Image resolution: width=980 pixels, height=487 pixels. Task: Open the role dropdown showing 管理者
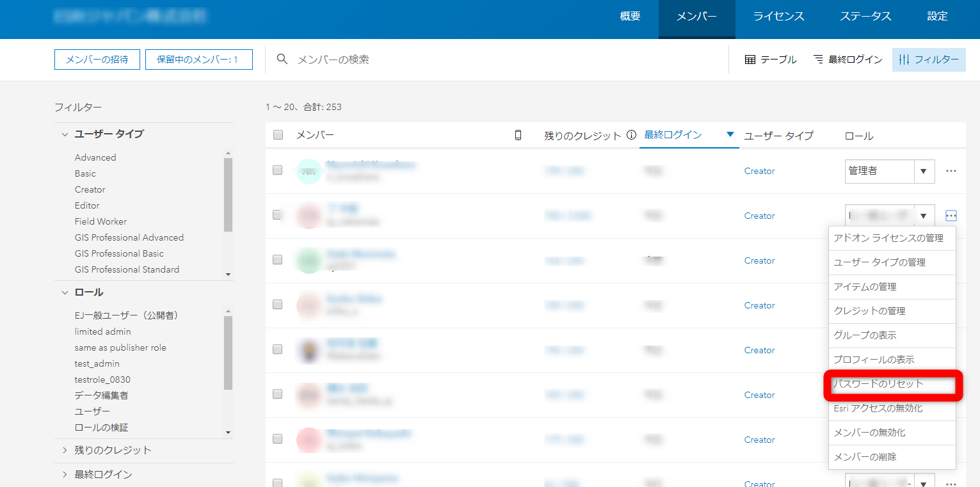tap(889, 171)
